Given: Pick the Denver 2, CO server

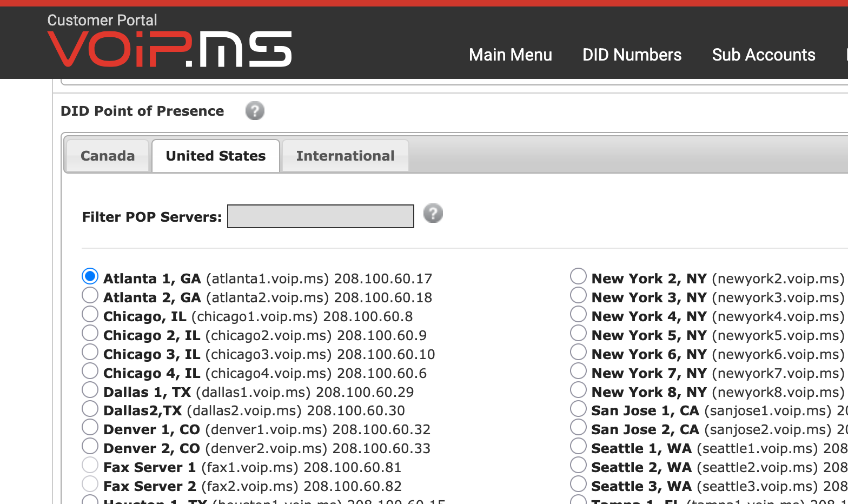Looking at the screenshot, I should click(90, 446).
